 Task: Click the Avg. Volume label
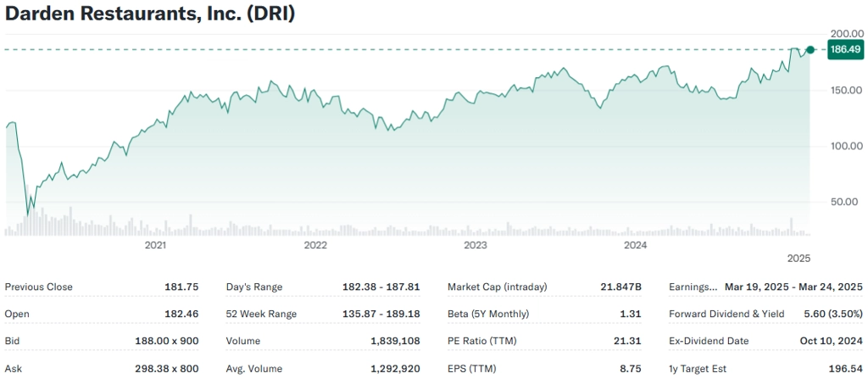(x=253, y=369)
